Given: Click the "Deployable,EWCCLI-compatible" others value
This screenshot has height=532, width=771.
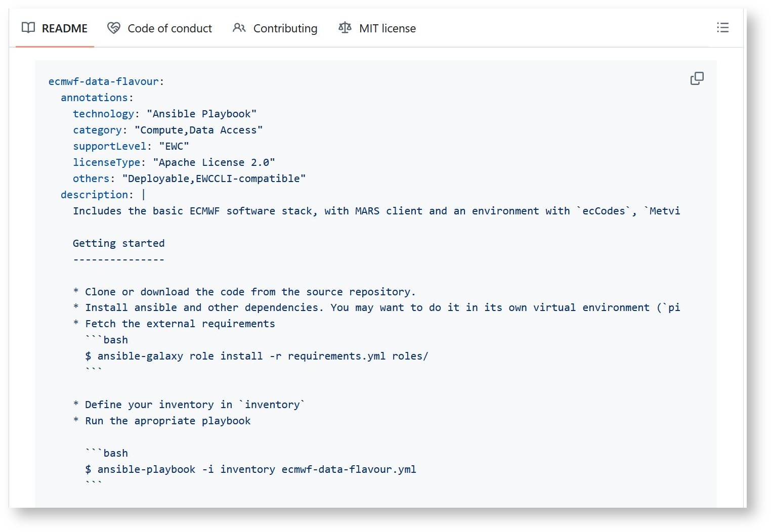Looking at the screenshot, I should click(213, 179).
